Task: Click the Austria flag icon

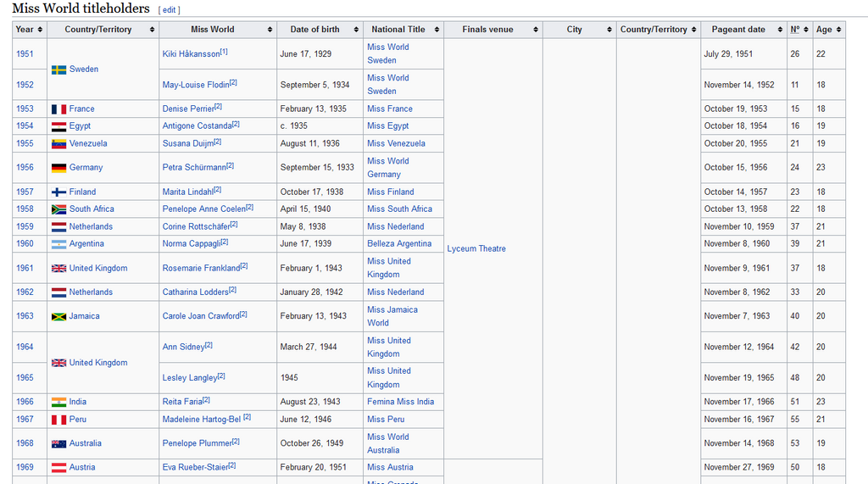Action: (x=58, y=467)
